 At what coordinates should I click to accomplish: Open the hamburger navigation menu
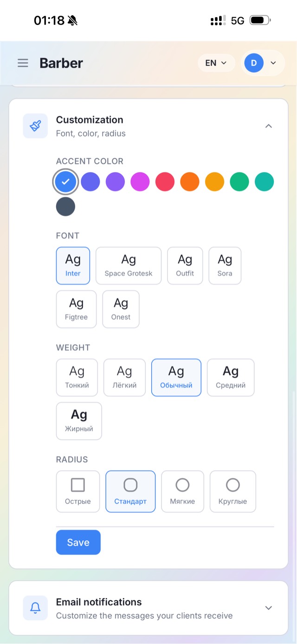23,63
